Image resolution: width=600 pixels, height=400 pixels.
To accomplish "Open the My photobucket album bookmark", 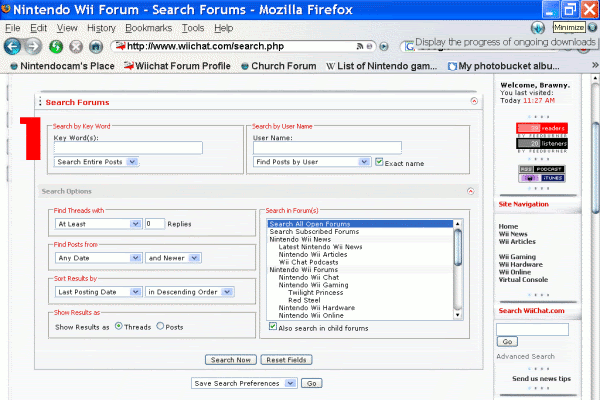I will [x=504, y=66].
